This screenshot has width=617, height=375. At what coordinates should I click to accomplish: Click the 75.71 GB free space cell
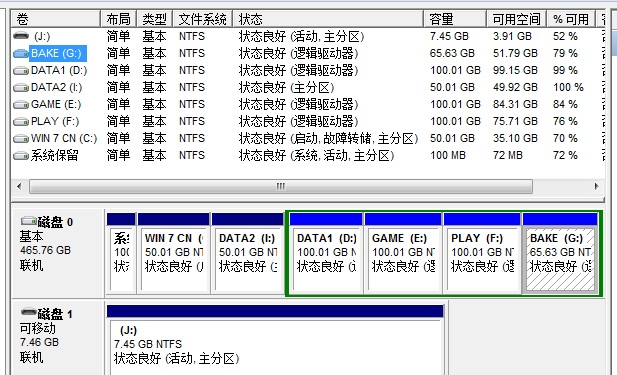pyautogui.click(x=515, y=121)
